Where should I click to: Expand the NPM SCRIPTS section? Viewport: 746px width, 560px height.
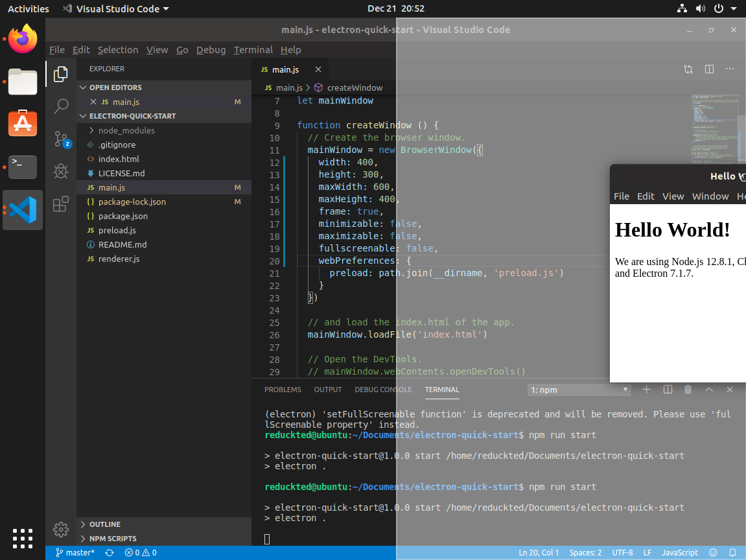pyautogui.click(x=83, y=539)
